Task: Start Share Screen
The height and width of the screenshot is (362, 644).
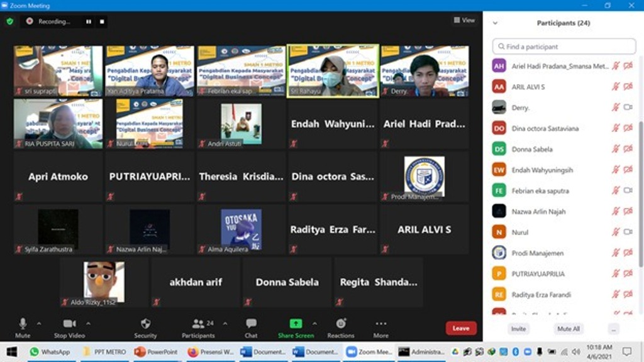Action: click(x=296, y=328)
